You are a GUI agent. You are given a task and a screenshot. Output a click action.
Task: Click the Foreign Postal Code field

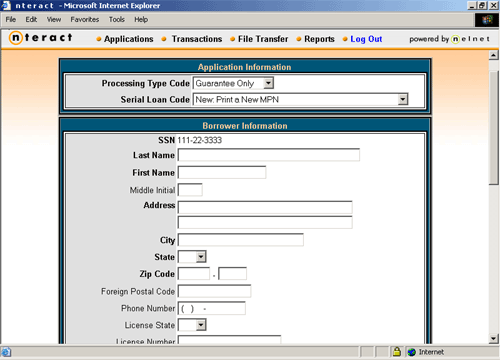pyautogui.click(x=214, y=291)
